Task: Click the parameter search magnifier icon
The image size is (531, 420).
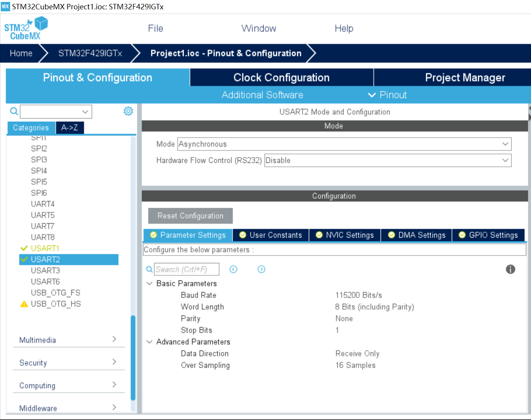Action: click(149, 269)
